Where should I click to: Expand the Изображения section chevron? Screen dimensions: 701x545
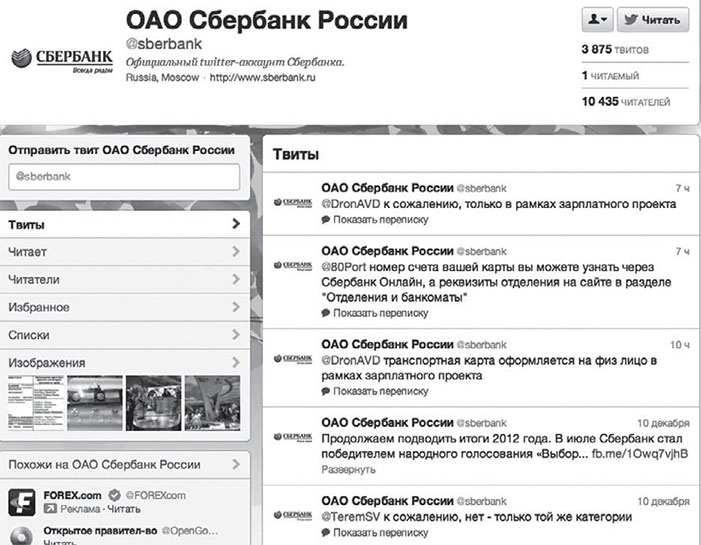click(236, 362)
